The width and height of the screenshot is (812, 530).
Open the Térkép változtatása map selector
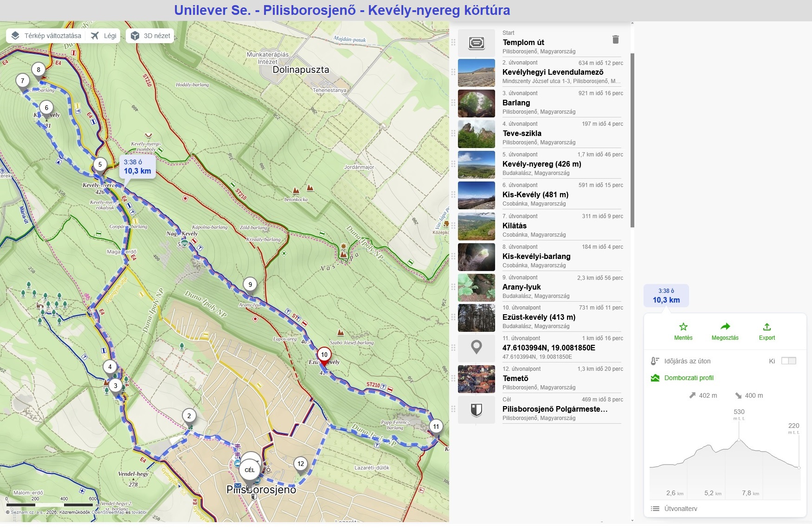pos(46,36)
